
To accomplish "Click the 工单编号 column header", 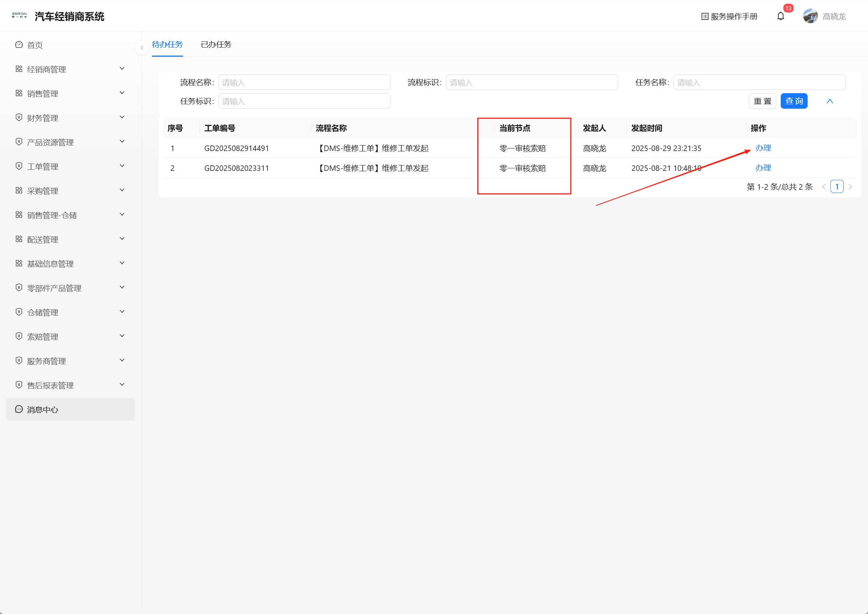I will pyautogui.click(x=219, y=128).
